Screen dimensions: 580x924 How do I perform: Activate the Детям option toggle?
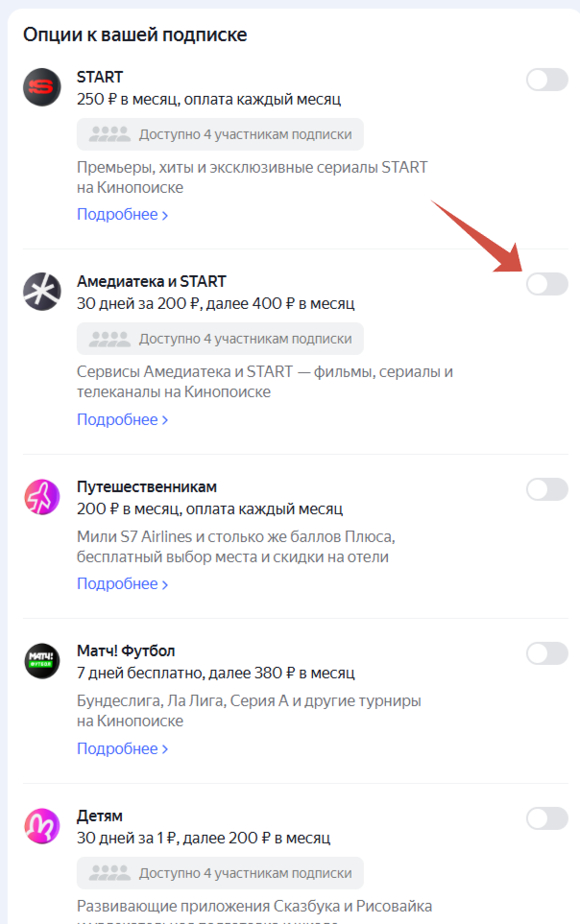coord(547,818)
